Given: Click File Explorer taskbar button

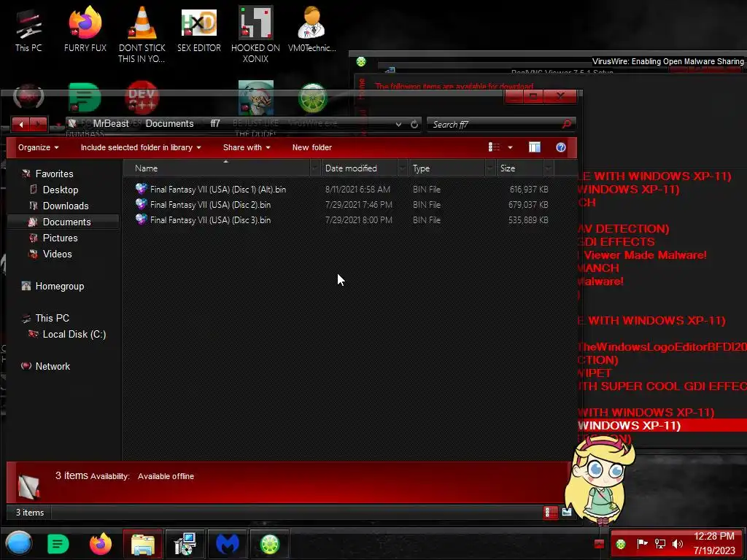Looking at the screenshot, I should tap(142, 543).
